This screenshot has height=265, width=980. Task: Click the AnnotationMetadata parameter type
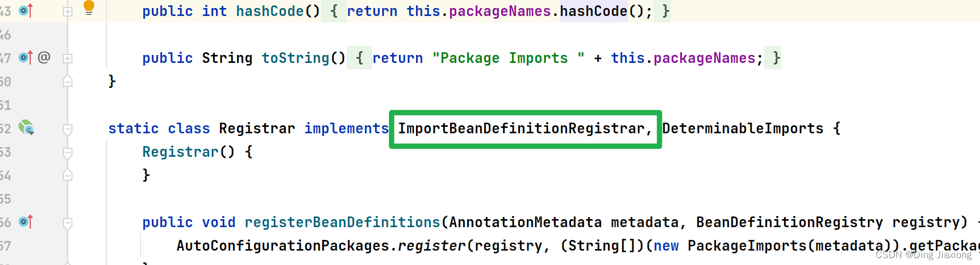[526, 222]
